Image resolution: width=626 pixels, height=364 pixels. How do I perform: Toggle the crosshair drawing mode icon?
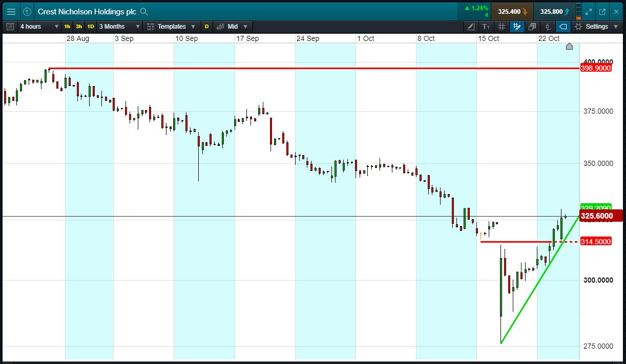(x=517, y=26)
